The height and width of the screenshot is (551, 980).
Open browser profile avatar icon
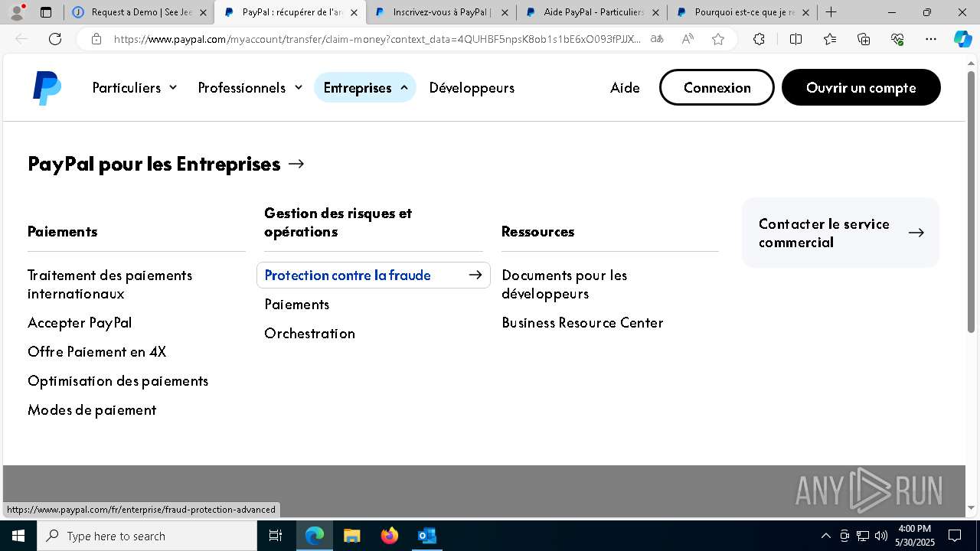click(x=17, y=12)
